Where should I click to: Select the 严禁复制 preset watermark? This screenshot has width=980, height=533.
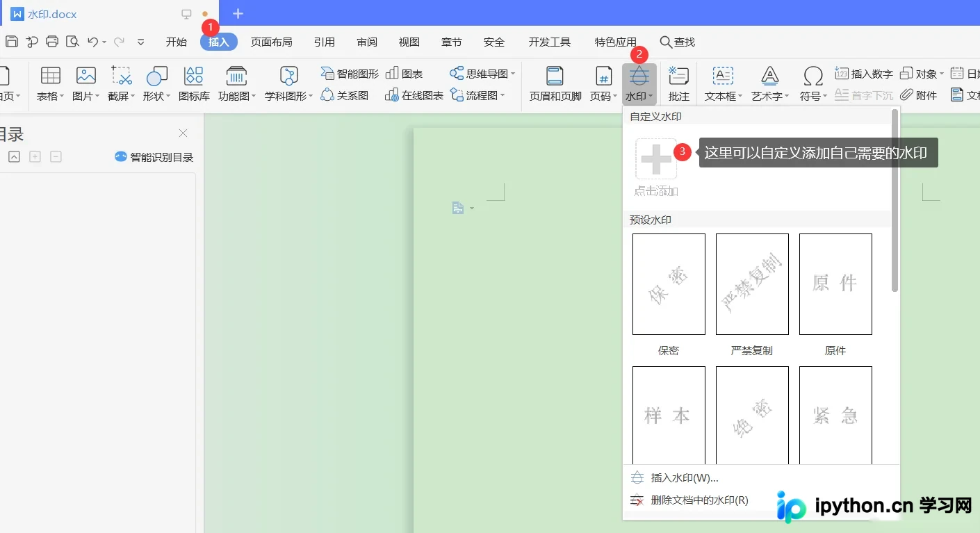pyautogui.click(x=752, y=284)
